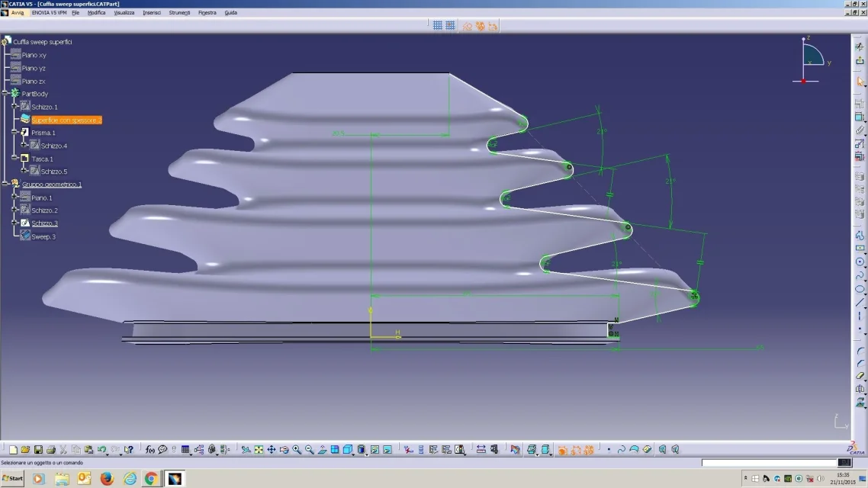The height and width of the screenshot is (488, 868).
Task: Click the Undo arrow icon
Action: [102, 450]
